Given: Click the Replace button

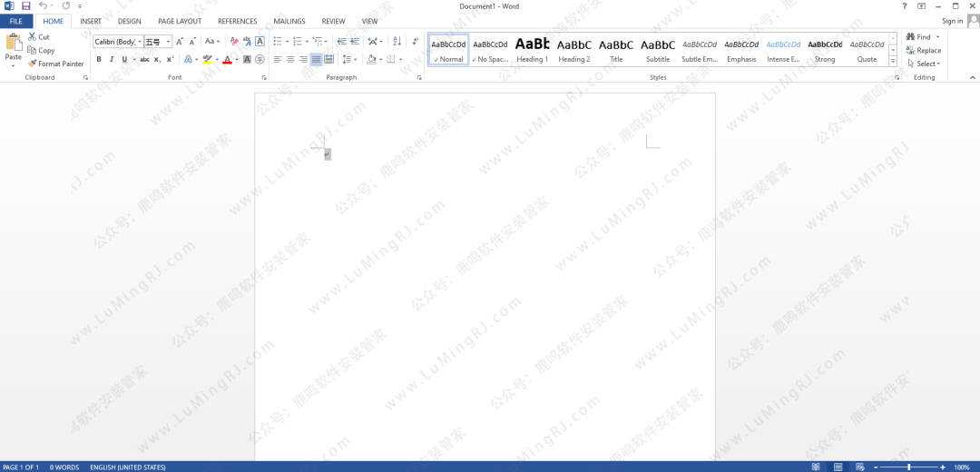Looking at the screenshot, I should click(924, 51).
